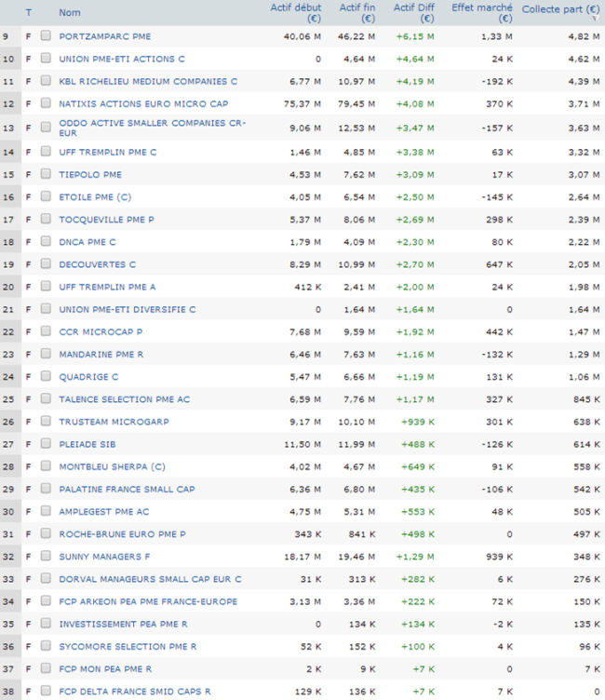Click row number 22
The height and width of the screenshot is (700, 605).
click(8, 332)
